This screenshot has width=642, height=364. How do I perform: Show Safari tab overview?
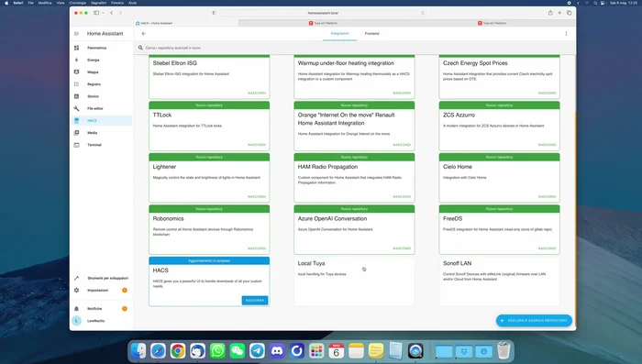pyautogui.click(x=570, y=13)
